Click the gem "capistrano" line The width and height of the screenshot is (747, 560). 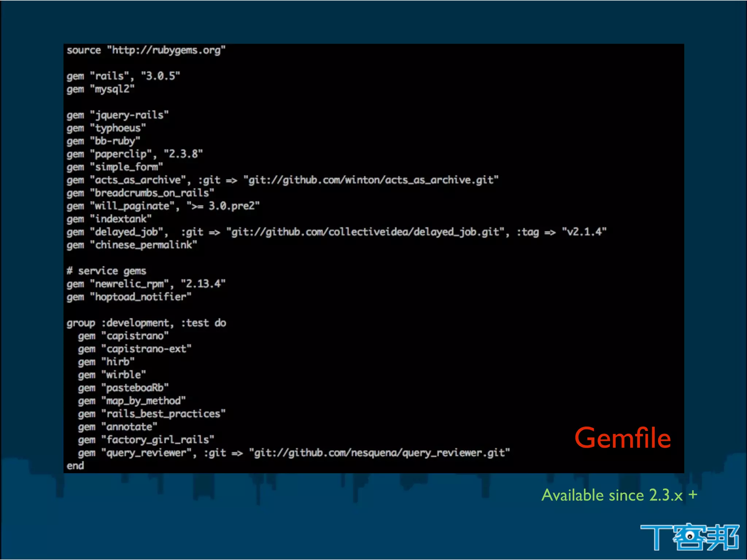point(123,336)
